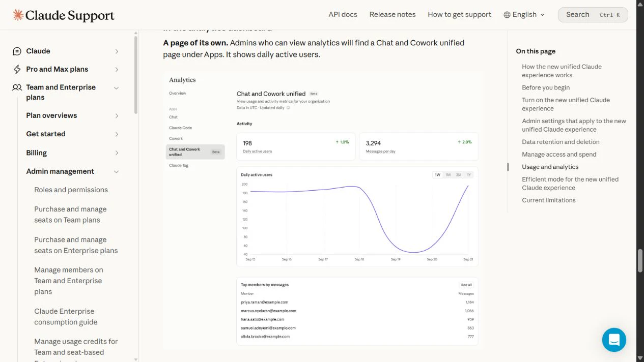Jump to Current limitations section
The image size is (644, 362).
point(549,200)
